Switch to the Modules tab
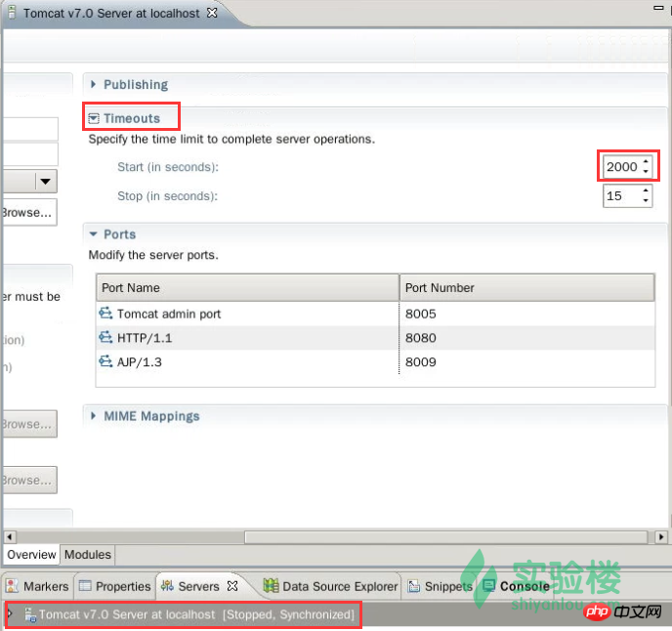The width and height of the screenshot is (672, 631). coord(88,554)
